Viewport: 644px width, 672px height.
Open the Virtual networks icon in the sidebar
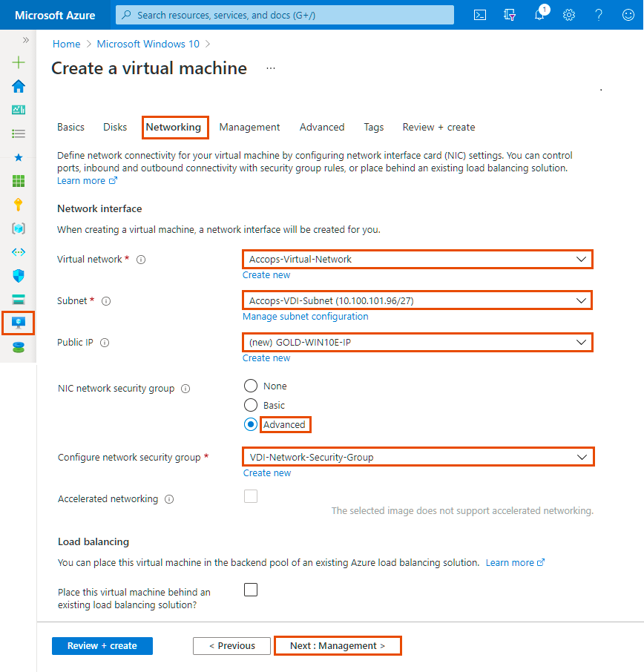pyautogui.click(x=19, y=252)
